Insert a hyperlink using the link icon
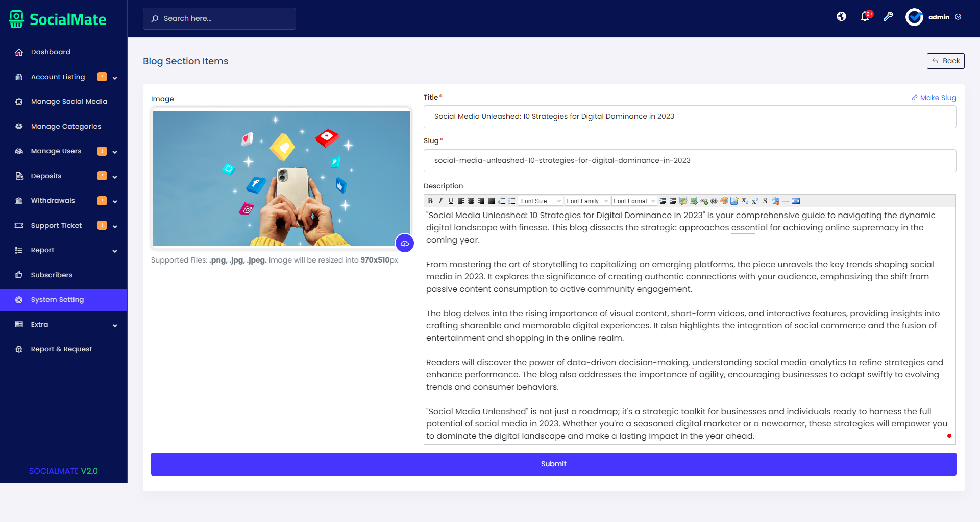This screenshot has height=522, width=980. click(703, 201)
